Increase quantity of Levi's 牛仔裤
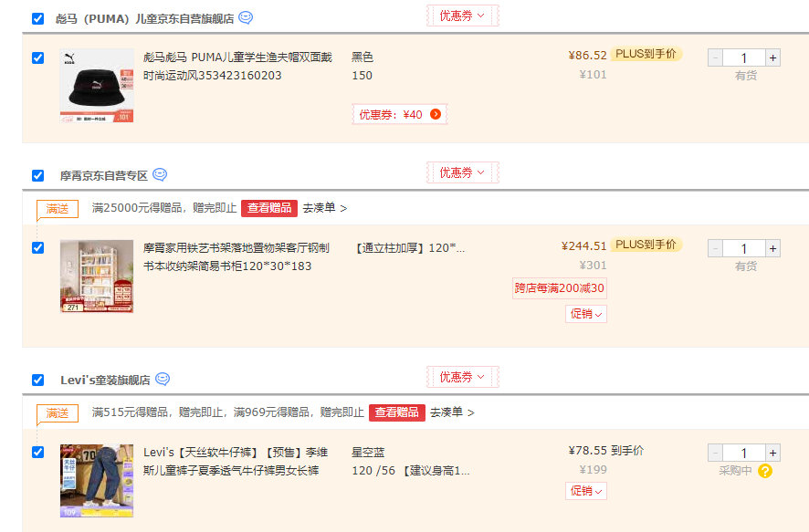This screenshot has height=532, width=809. coord(772,454)
